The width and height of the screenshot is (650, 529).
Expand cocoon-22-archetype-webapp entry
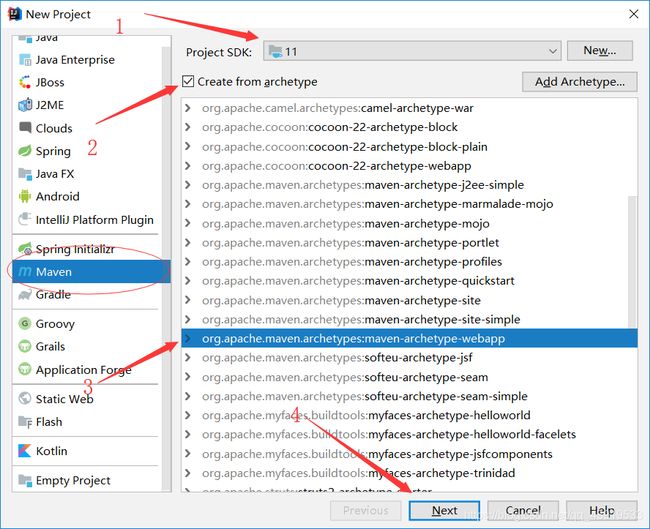coord(188,166)
